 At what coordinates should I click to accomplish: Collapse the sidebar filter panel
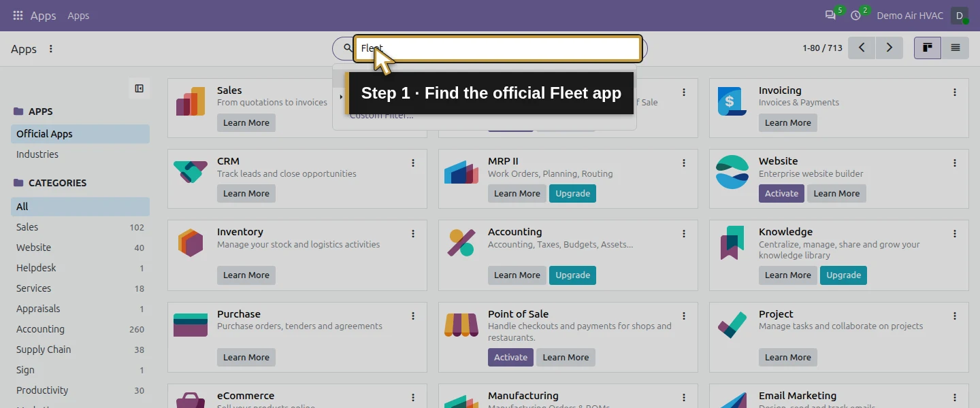click(139, 88)
